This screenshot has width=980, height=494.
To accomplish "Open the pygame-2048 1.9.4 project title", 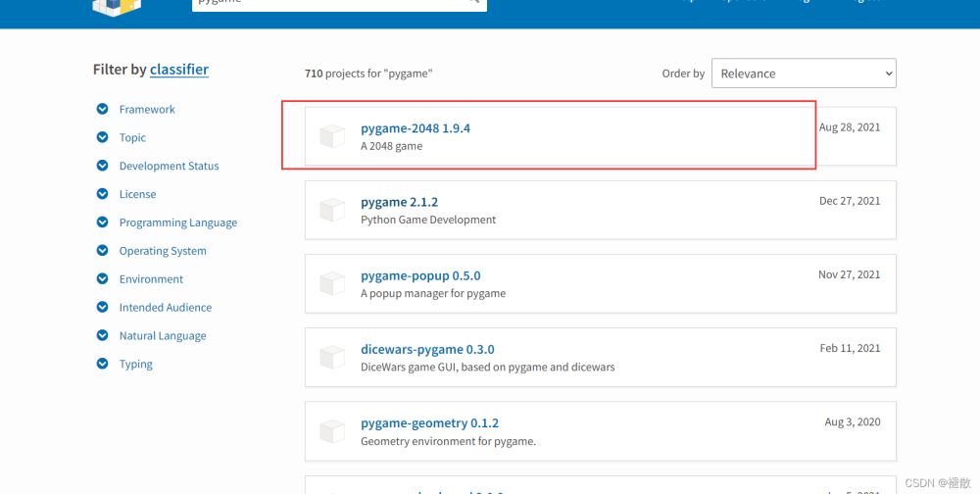I will tap(416, 128).
